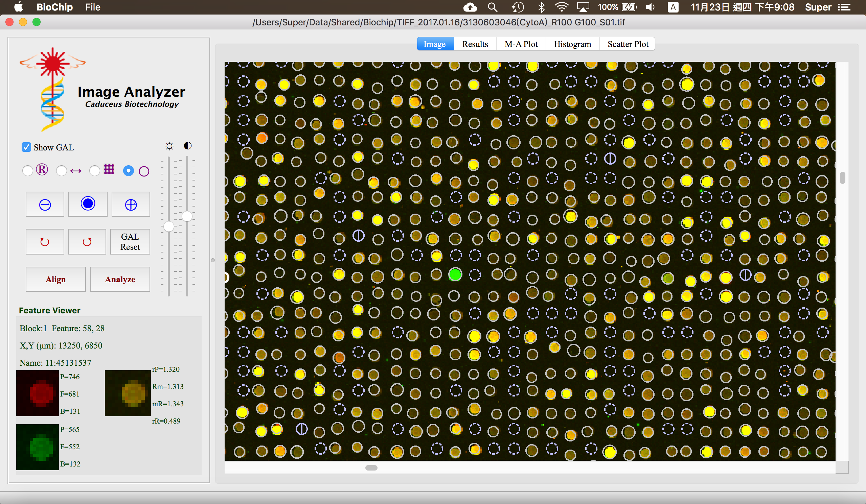This screenshot has width=866, height=504.
Task: Click the contrast slider handle
Action: point(187,216)
